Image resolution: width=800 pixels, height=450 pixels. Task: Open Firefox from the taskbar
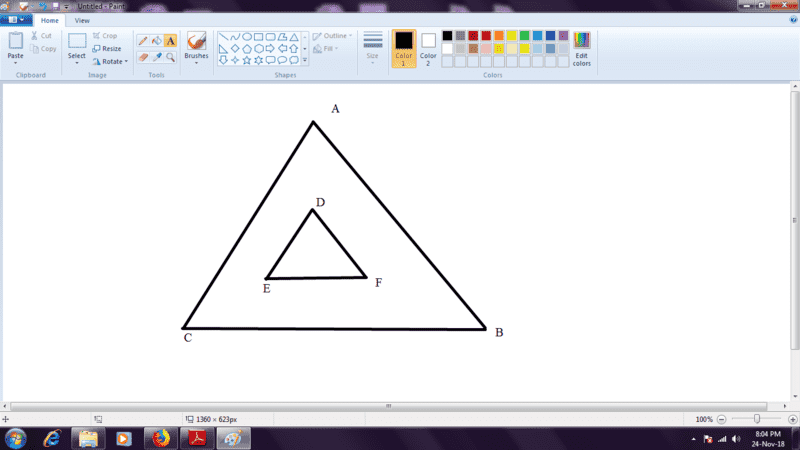click(x=159, y=438)
